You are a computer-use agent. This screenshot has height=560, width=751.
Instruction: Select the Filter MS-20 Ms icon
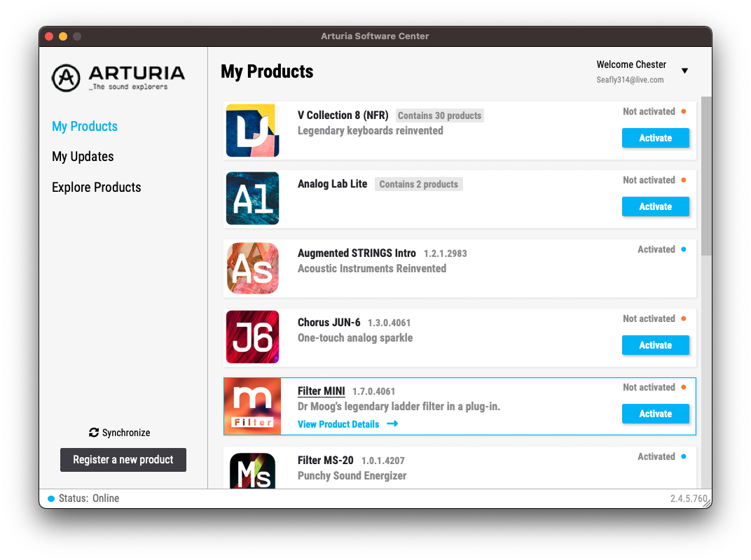point(252,470)
